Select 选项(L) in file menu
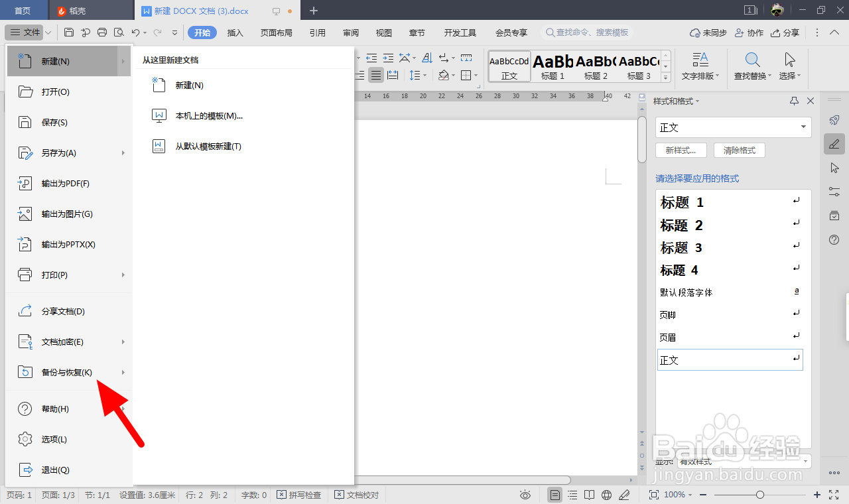Screen dimensions: 849x504 coord(69,440)
